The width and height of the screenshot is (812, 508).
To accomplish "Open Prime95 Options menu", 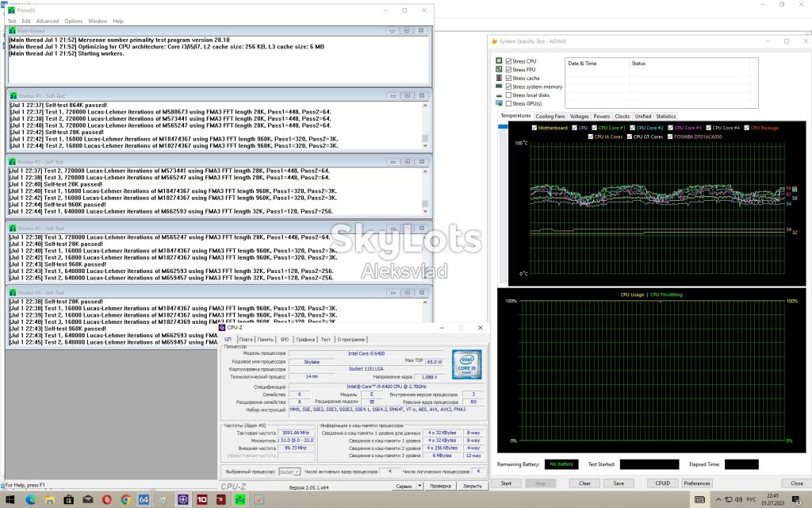I will (x=74, y=21).
